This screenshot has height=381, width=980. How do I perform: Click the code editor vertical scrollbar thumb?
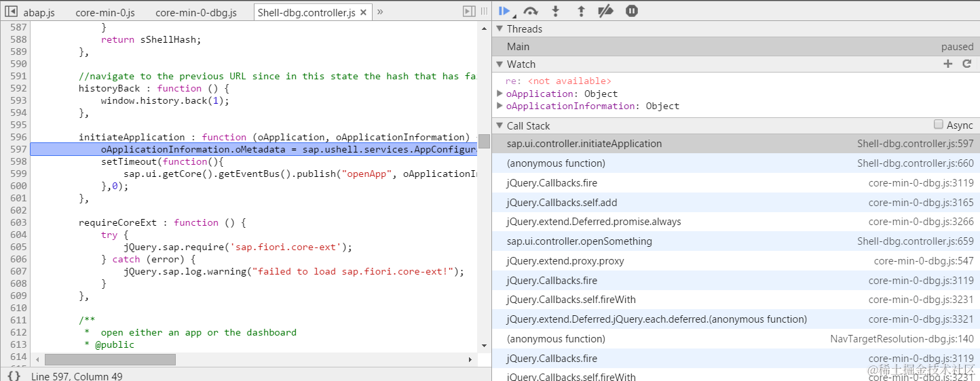click(x=484, y=141)
